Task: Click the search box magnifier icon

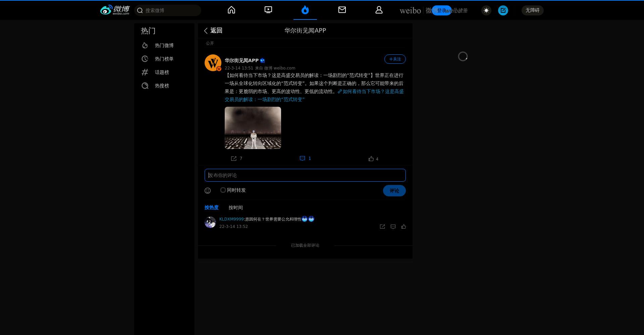Action: 140,10
